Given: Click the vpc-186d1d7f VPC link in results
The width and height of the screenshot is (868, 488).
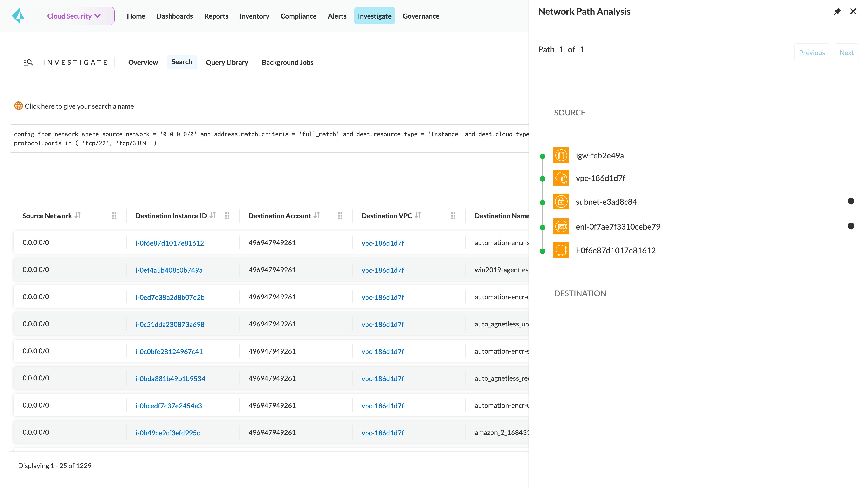Looking at the screenshot, I should (x=382, y=242).
